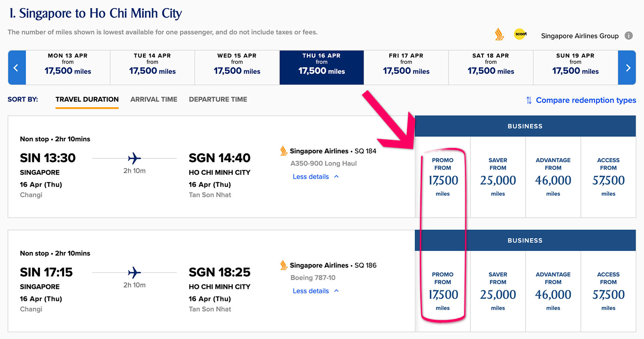Open the Compare redemption types link
This screenshot has width=644, height=339.
pos(586,100)
